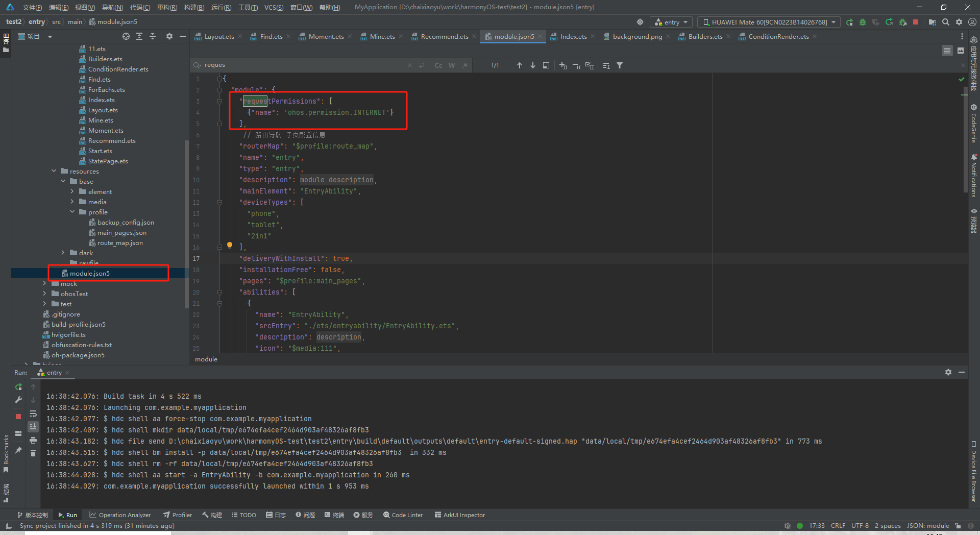Stop the process from Run panel
The width and height of the screenshot is (980, 535).
(x=18, y=417)
